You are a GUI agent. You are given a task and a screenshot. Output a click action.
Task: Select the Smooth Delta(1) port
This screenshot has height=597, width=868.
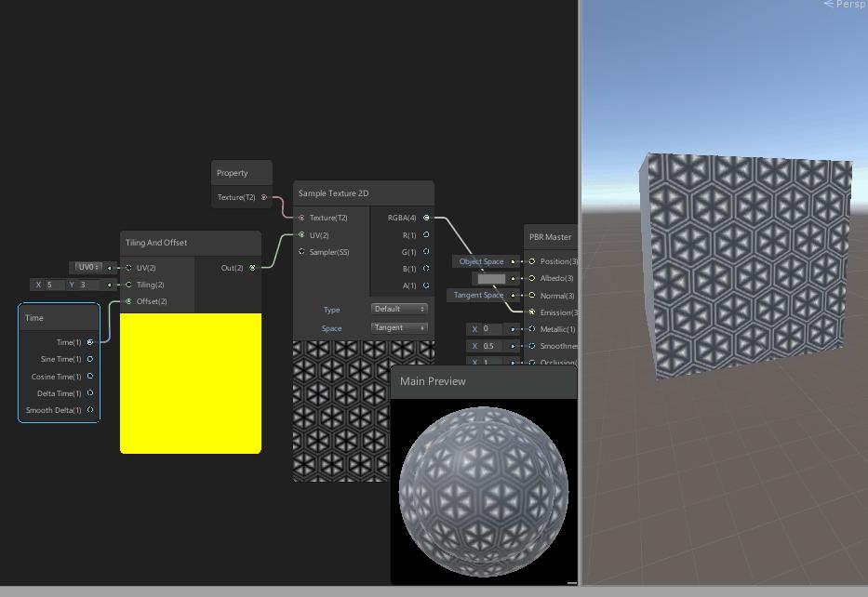[x=89, y=409]
